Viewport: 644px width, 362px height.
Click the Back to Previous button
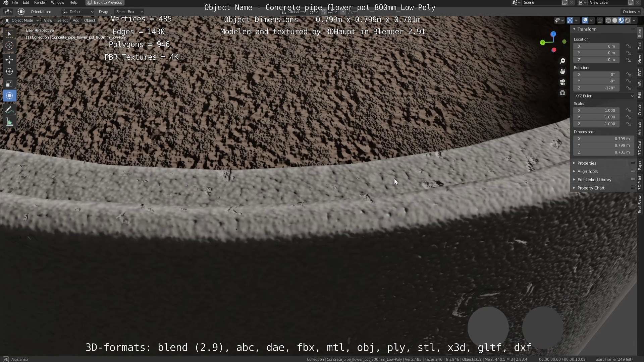click(x=105, y=2)
